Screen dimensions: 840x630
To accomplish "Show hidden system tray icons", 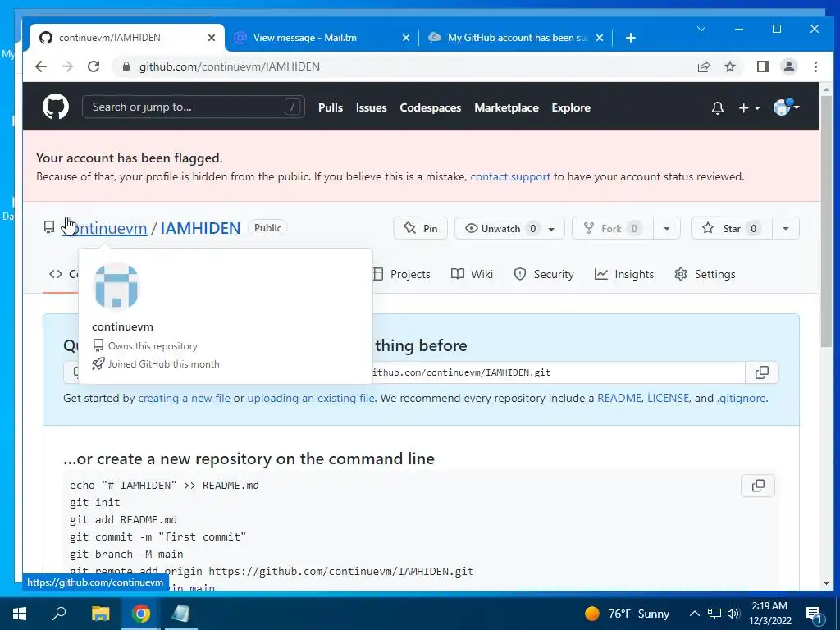I will tap(694, 614).
